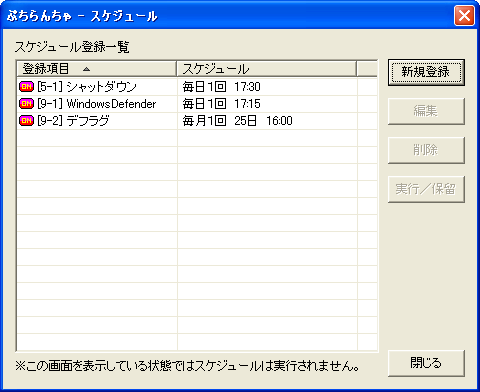Click the 編集 button
Image resolution: width=480 pixels, height=392 pixels.
coord(426,111)
